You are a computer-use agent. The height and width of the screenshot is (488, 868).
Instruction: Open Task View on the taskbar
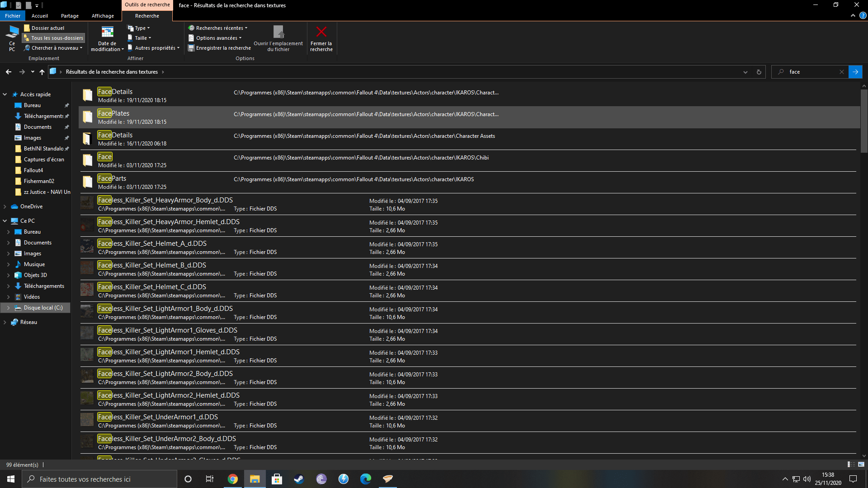click(210, 479)
